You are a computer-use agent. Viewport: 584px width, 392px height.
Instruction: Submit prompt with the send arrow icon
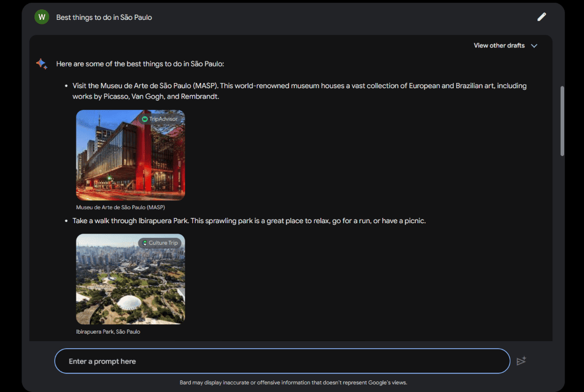click(x=521, y=360)
